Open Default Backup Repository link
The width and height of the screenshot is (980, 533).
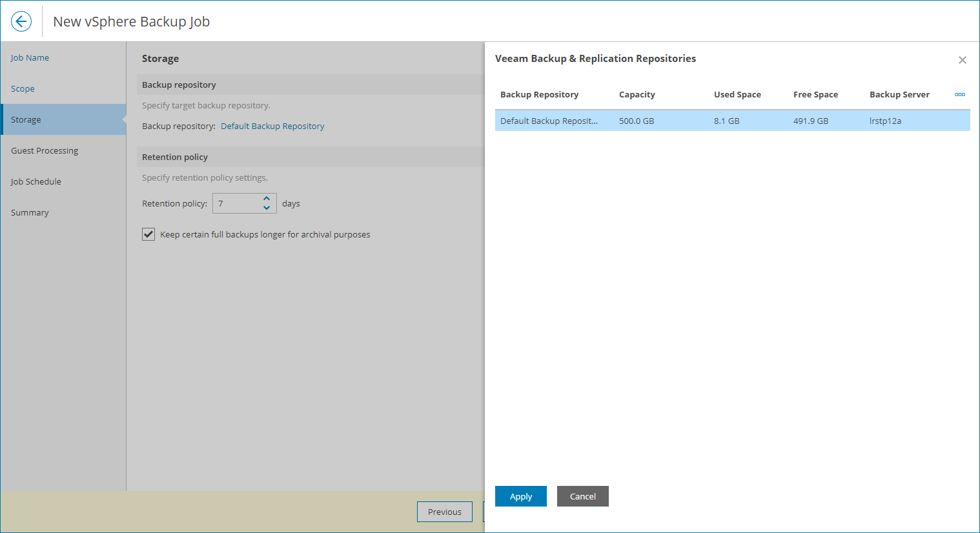[x=272, y=126]
